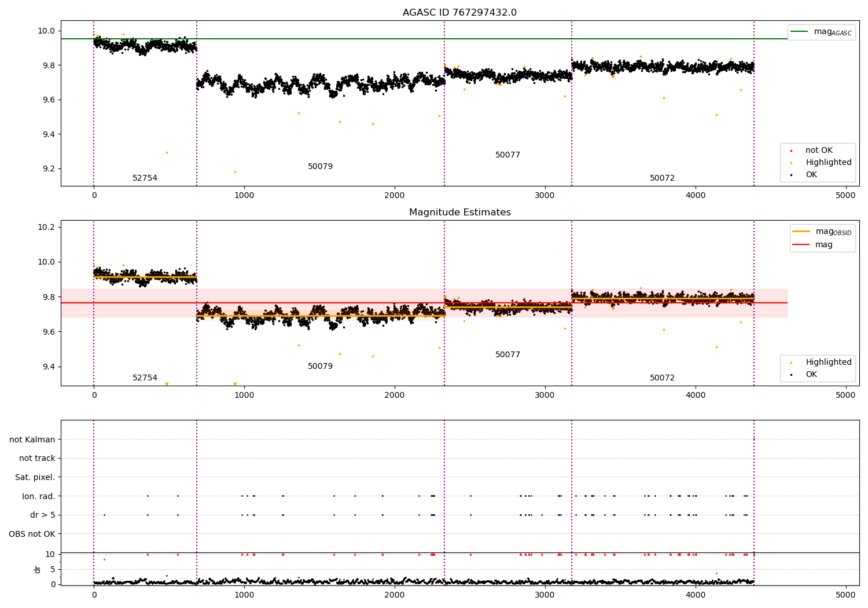This screenshot has width=868, height=608.
Task: Click obsid label 50079 in top panel
Action: click(x=320, y=167)
